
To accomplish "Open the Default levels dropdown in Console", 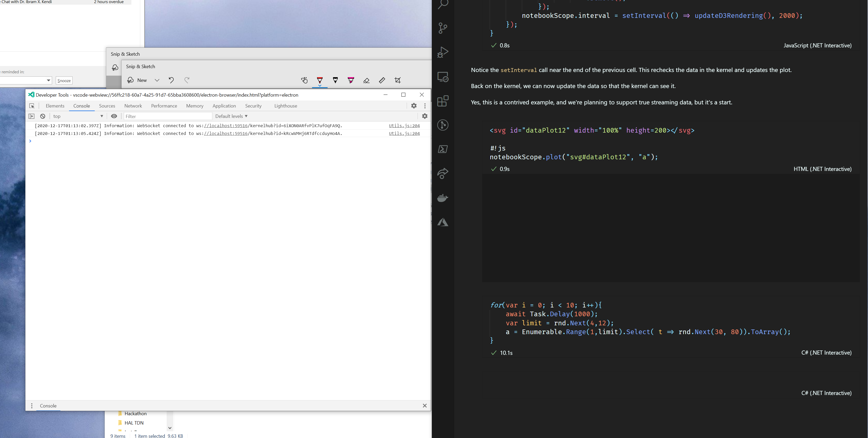I will [231, 116].
